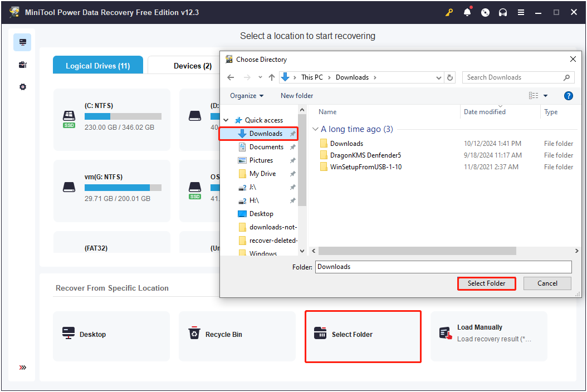Expand the sidebar with double arrow icon

click(x=23, y=367)
